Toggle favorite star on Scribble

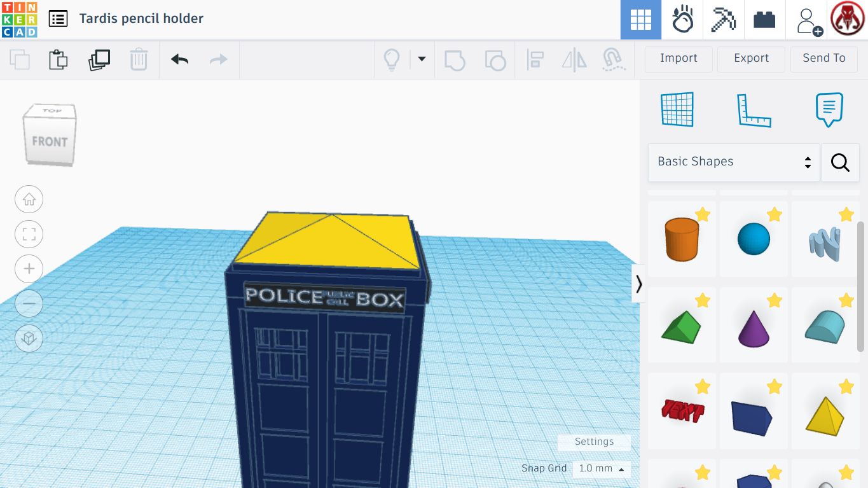[x=846, y=214]
